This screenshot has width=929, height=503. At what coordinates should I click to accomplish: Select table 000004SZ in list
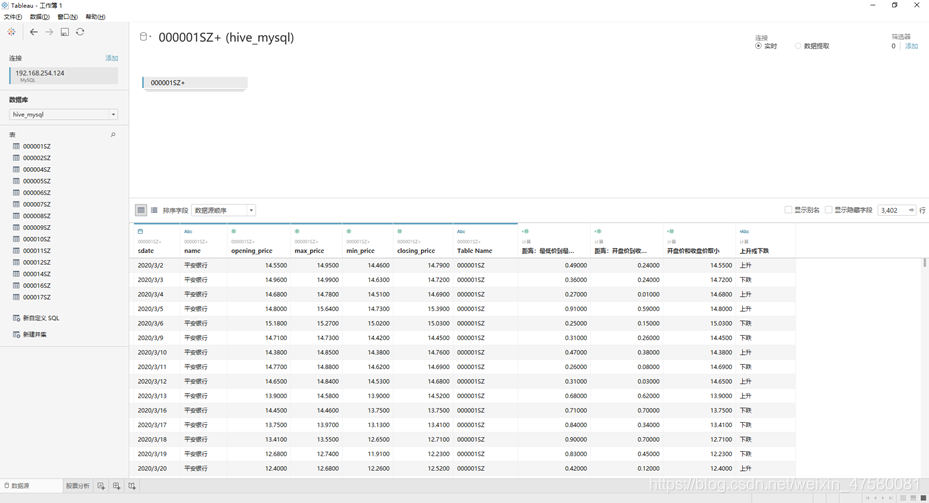37,169
